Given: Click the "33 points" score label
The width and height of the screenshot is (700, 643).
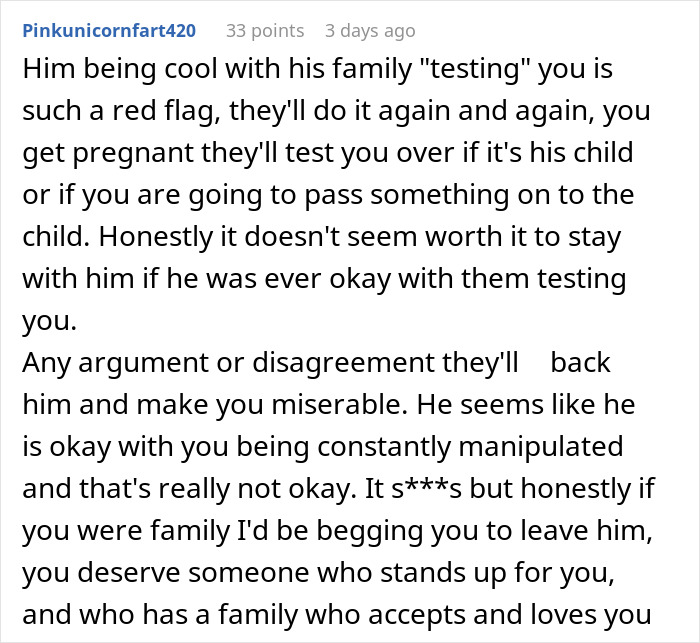Looking at the screenshot, I should [265, 31].
